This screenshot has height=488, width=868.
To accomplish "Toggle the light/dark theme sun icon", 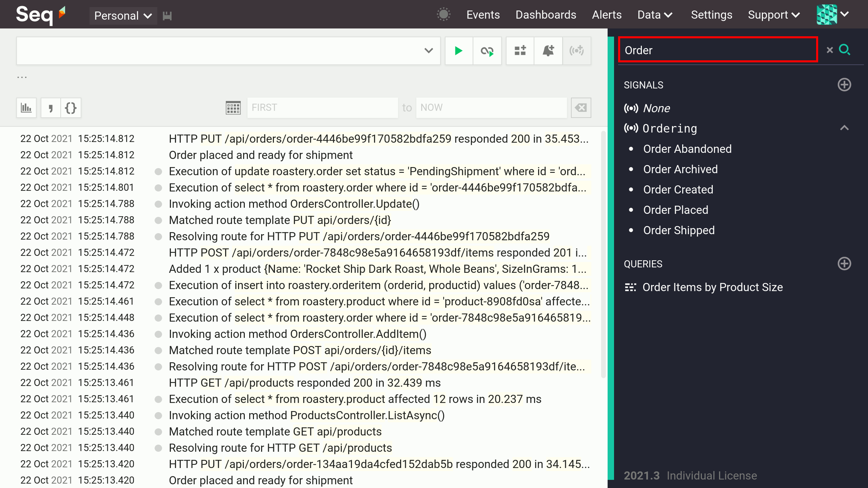I will tap(443, 15).
